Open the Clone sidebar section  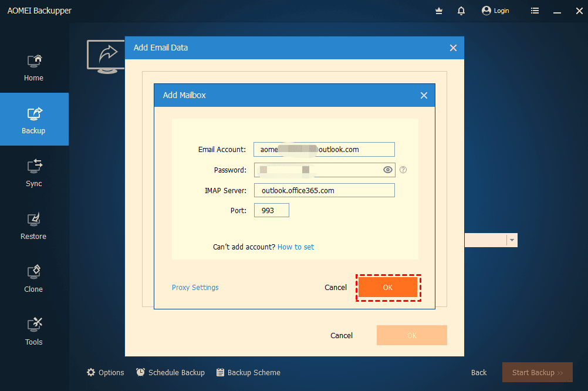point(34,279)
